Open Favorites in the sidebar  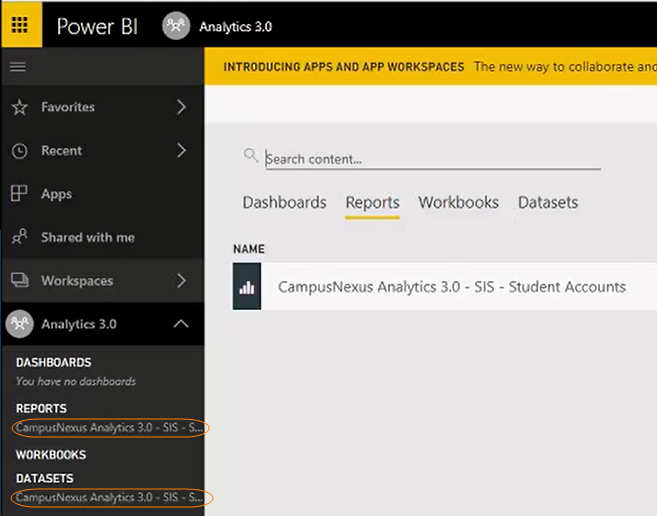68,107
